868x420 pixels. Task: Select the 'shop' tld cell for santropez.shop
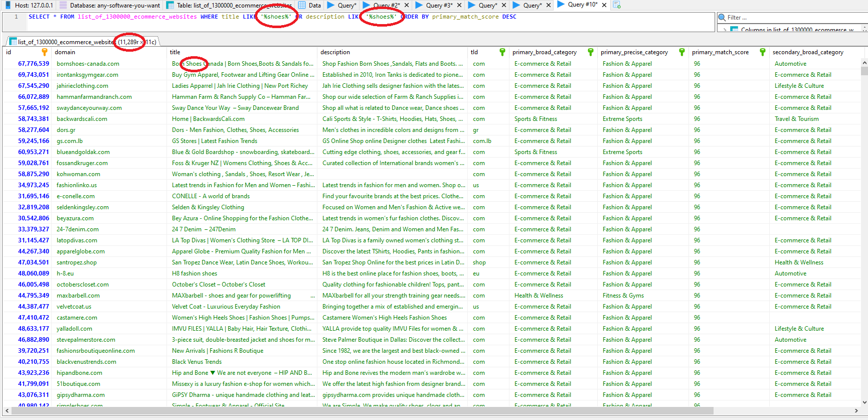pos(488,262)
